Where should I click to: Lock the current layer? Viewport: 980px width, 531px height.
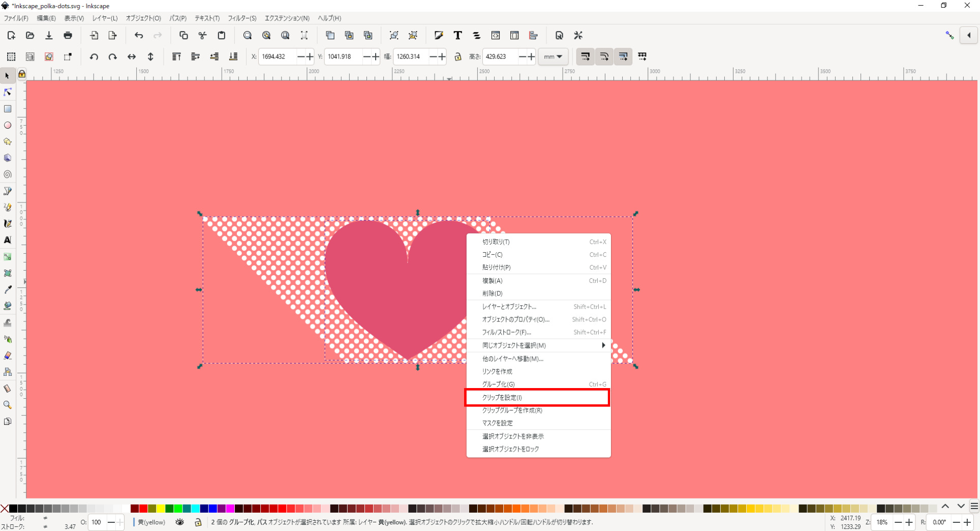[x=198, y=522]
